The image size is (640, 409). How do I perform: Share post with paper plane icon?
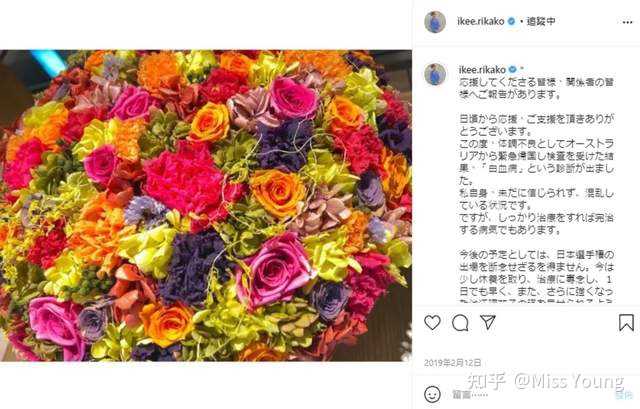click(x=488, y=322)
